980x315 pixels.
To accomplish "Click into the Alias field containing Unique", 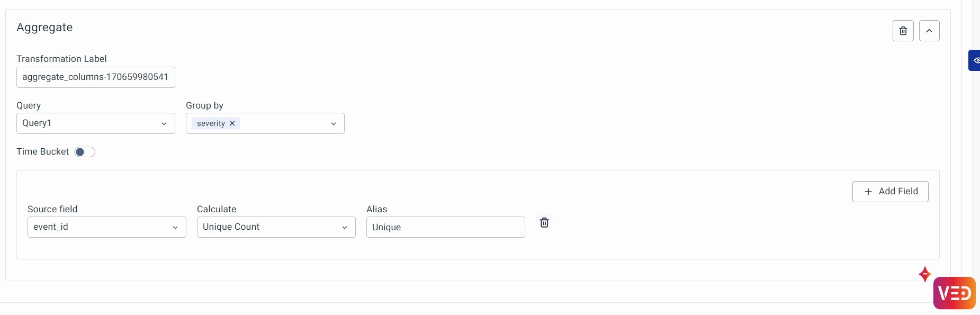I will [445, 227].
